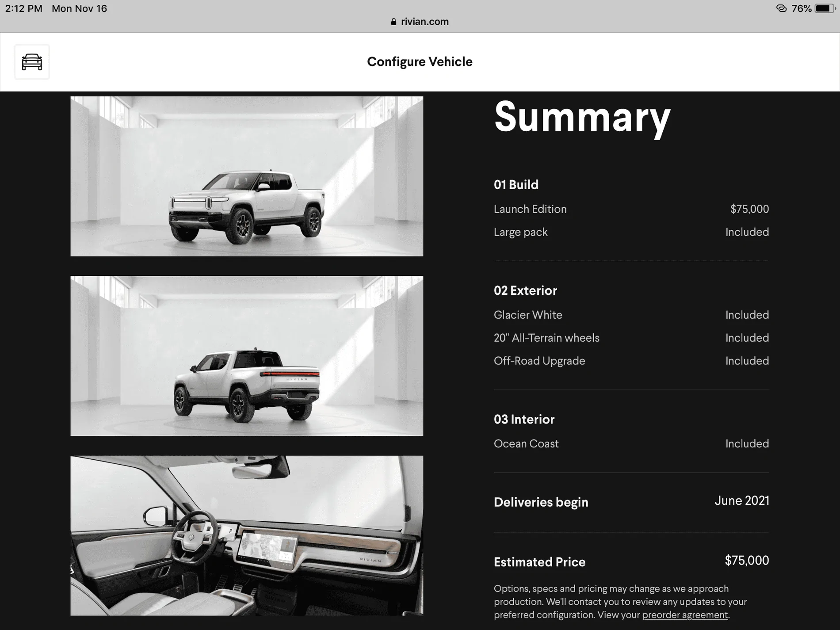Tap the 02 Exterior section heading
The width and height of the screenshot is (840, 630).
click(x=525, y=290)
